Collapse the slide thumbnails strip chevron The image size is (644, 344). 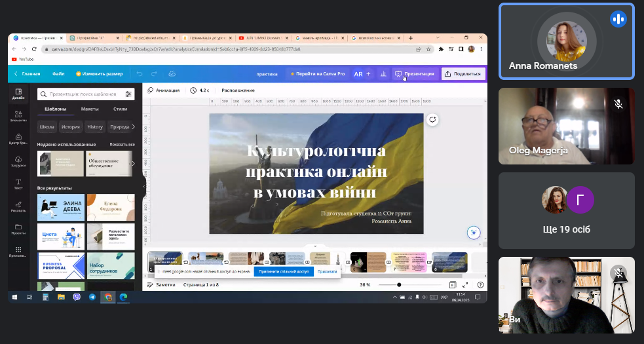(315, 246)
